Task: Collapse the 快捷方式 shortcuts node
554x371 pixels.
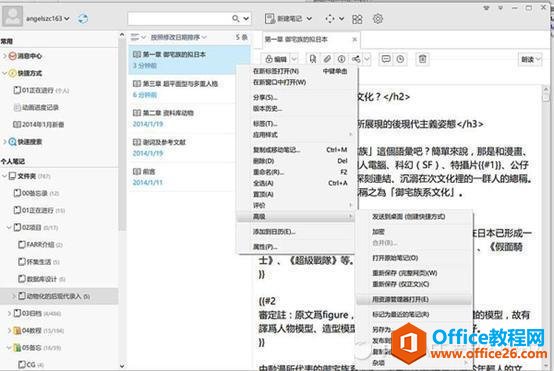Action: (4, 73)
